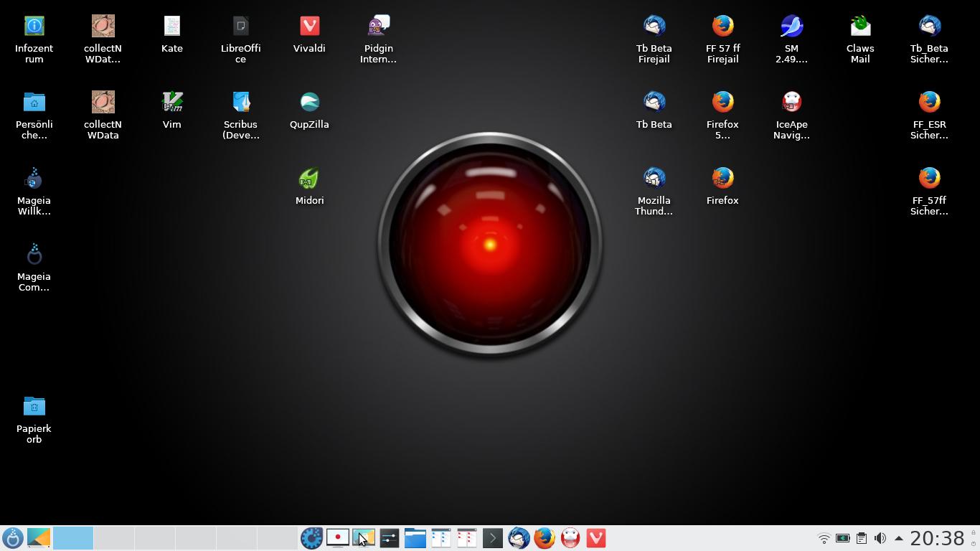Launch the Midori browser icon
980x551 pixels.
point(310,187)
